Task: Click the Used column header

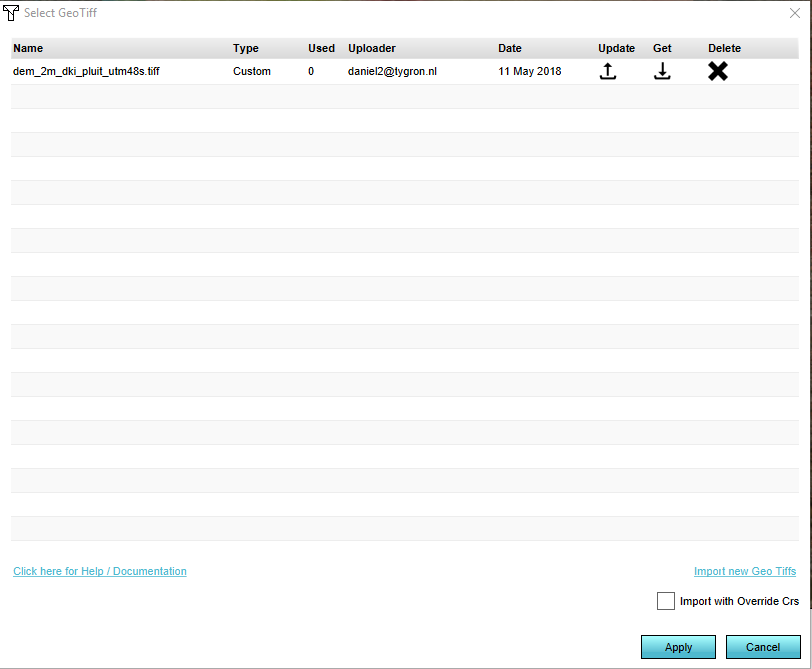Action: point(321,48)
